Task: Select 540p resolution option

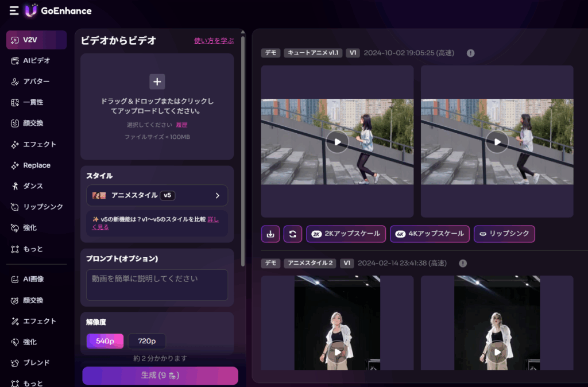Action: click(105, 341)
